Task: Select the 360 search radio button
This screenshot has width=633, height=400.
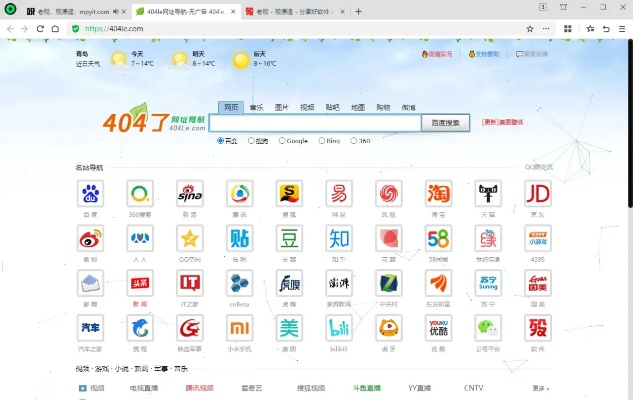Action: tap(354, 141)
